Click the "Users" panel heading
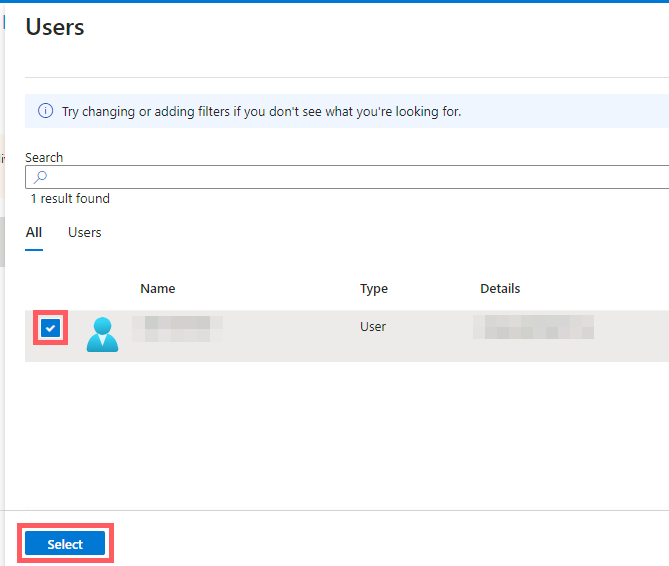 click(x=55, y=27)
